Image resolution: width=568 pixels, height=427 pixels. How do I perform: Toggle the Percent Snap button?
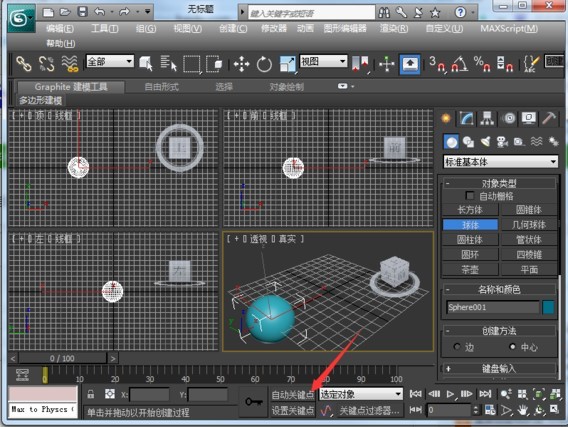(x=482, y=64)
